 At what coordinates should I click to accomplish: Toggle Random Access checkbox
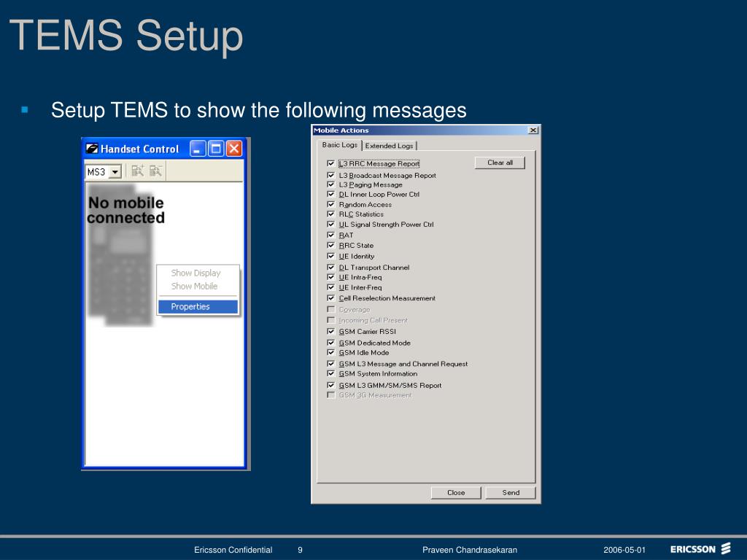[x=330, y=204]
